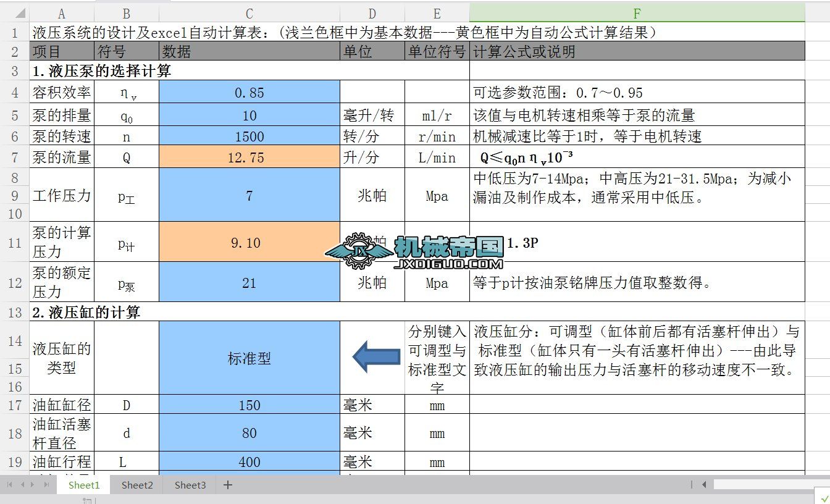Click the calculated pump flow 12.75
The image size is (830, 504).
249,157
